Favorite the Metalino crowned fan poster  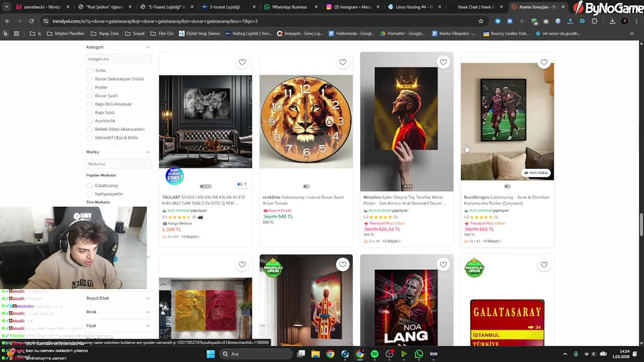(443, 62)
